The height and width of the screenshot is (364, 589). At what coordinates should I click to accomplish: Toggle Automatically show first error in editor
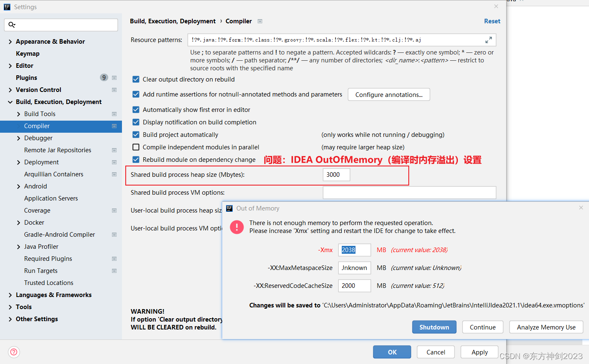coord(136,110)
